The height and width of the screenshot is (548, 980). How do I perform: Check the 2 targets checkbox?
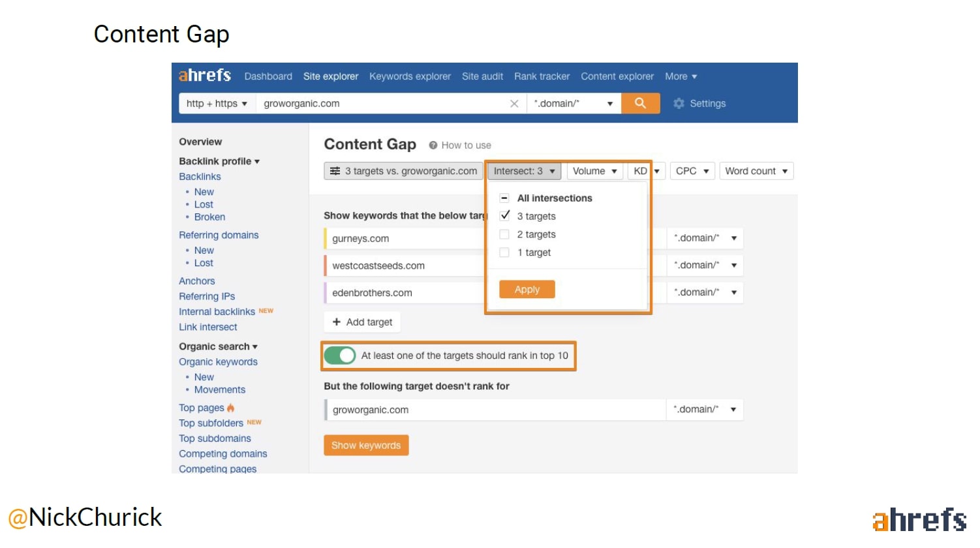504,234
